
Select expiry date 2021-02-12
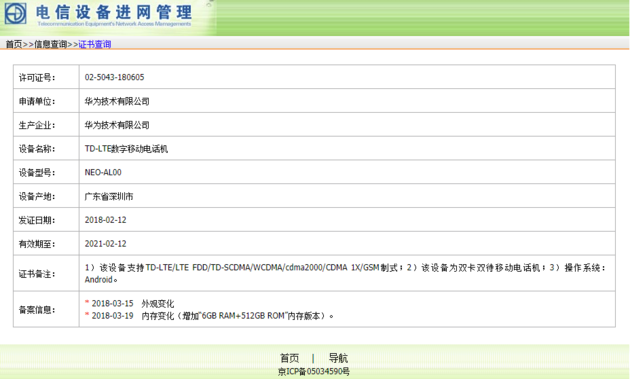pyautogui.click(x=105, y=244)
